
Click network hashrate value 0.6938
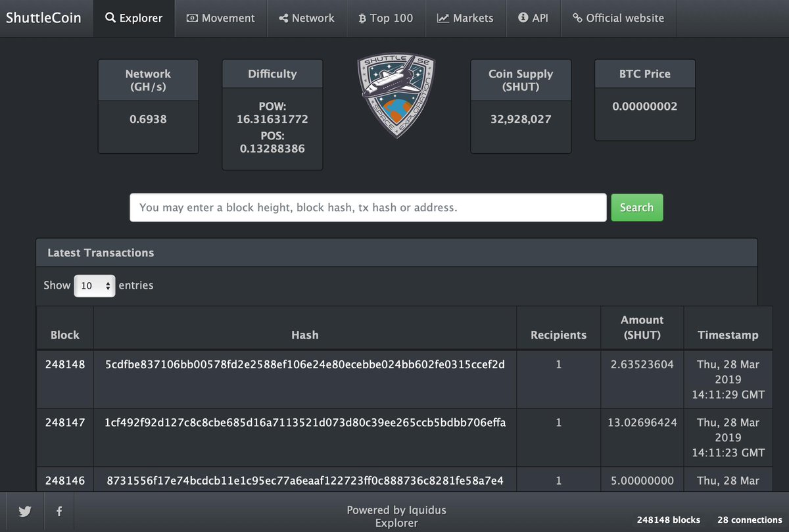click(x=149, y=119)
